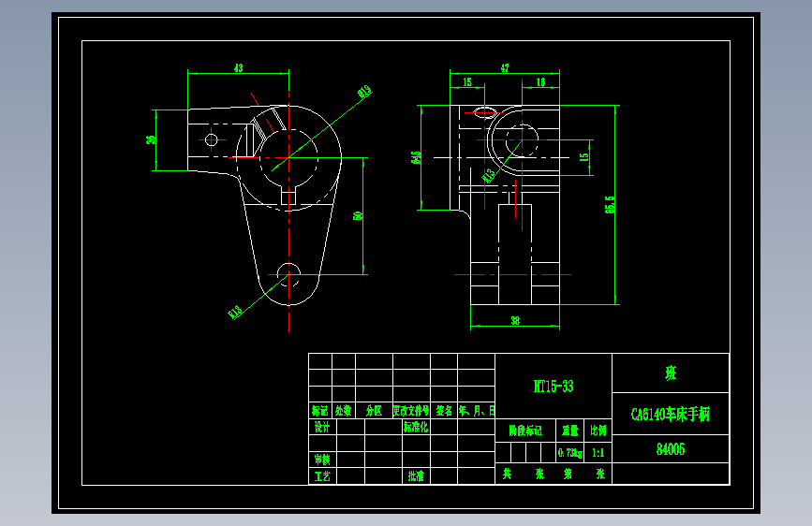The width and height of the screenshot is (812, 526).
Task: Click the 84005 drawing number
Action: coord(671,449)
